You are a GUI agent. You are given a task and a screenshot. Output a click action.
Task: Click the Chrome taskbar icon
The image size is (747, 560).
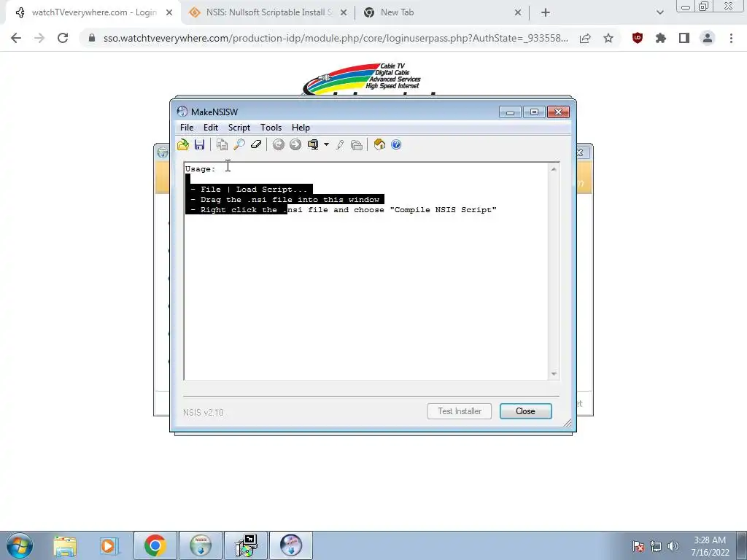click(x=155, y=545)
